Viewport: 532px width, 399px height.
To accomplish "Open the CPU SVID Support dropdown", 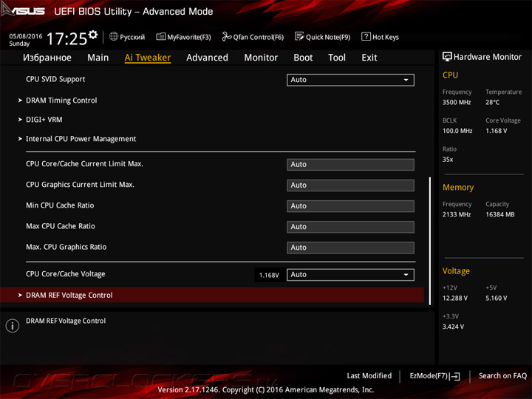I will (x=350, y=80).
